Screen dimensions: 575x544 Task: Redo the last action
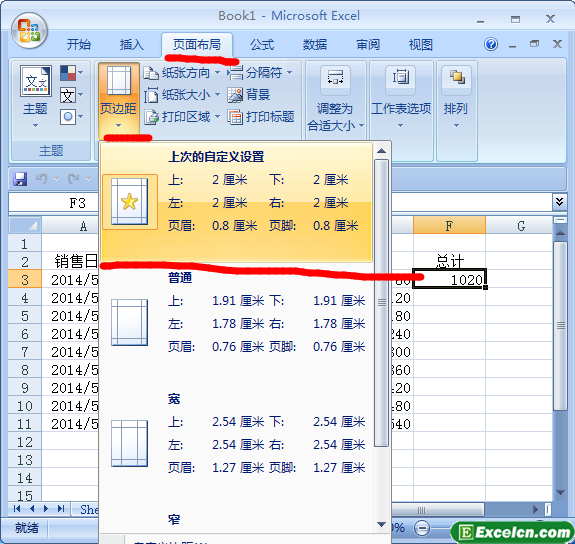(x=73, y=179)
